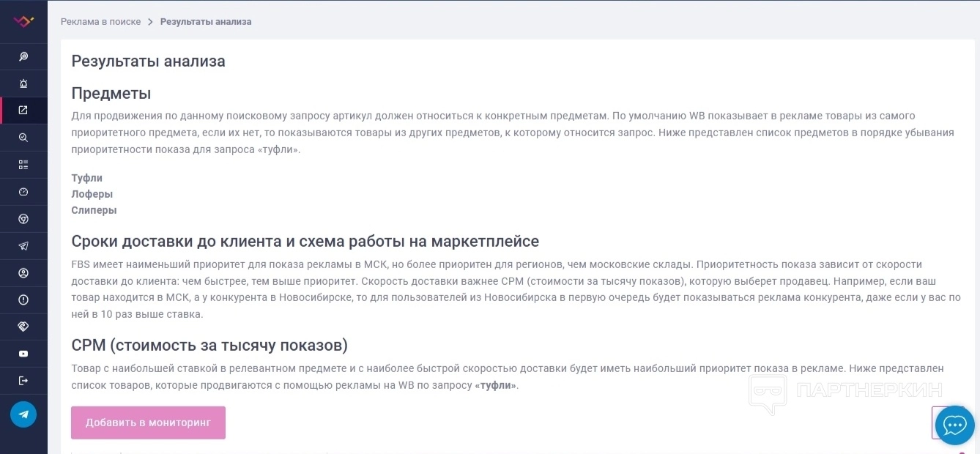Open the Chrome browser icon in sidebar

click(x=23, y=219)
